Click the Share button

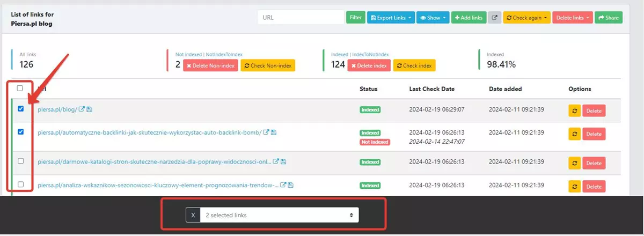coord(609,18)
